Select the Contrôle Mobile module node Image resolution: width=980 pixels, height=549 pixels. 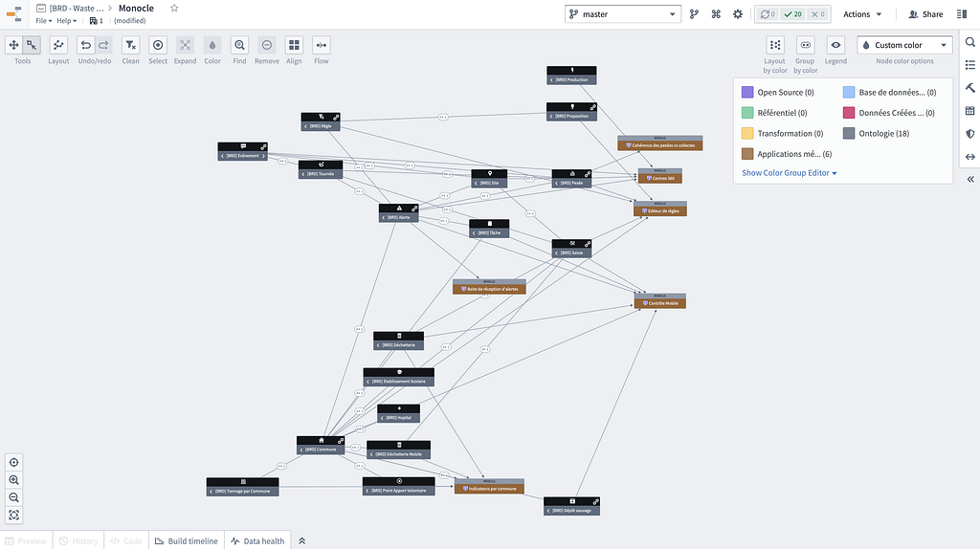660,301
